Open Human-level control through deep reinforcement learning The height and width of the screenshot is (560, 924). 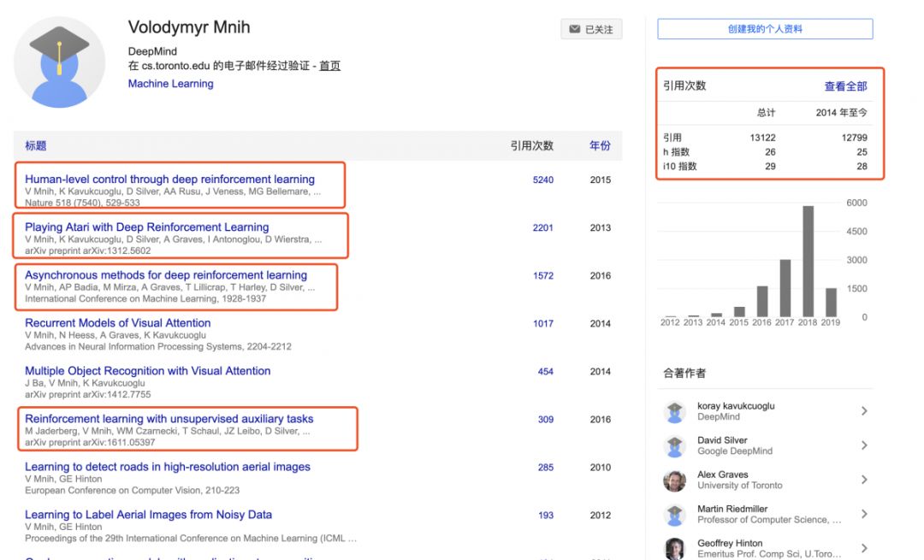pos(169,179)
